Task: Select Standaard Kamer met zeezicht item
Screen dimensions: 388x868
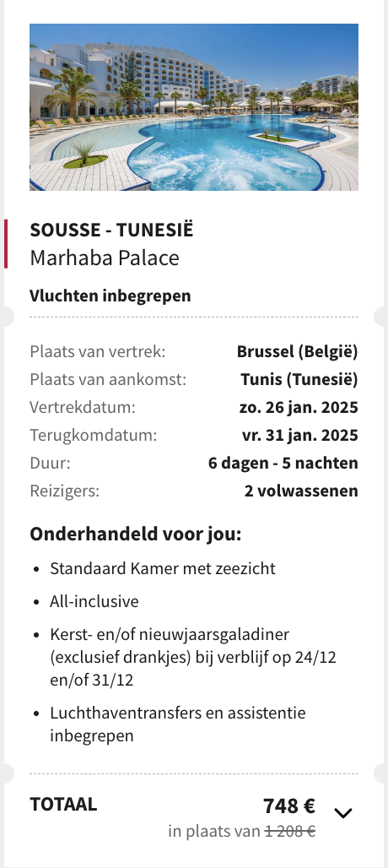Action: pos(163,568)
